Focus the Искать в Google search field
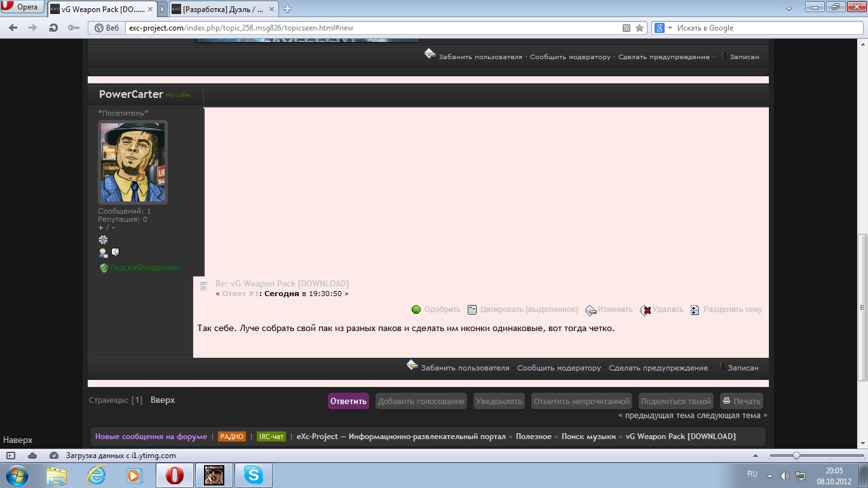This screenshot has height=488, width=868. coord(768,28)
